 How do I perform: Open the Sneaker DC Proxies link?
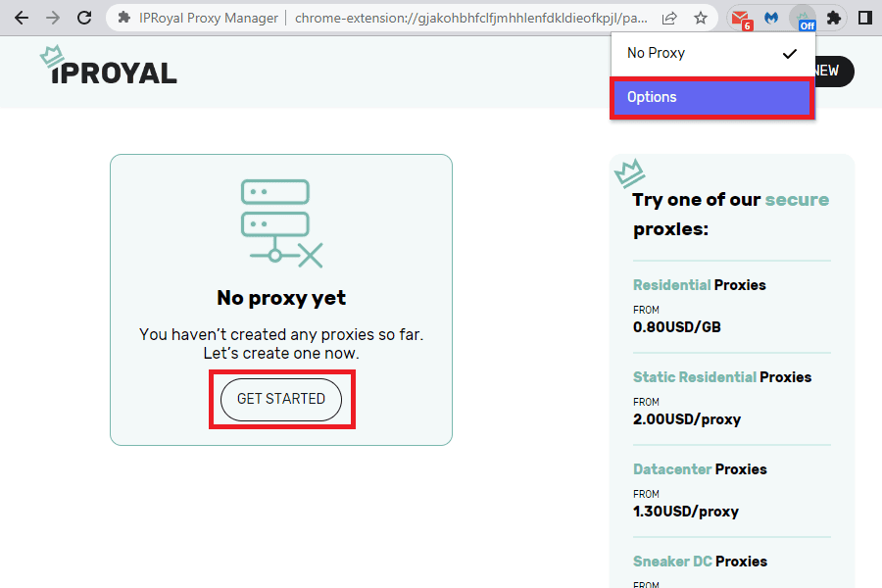[700, 562]
